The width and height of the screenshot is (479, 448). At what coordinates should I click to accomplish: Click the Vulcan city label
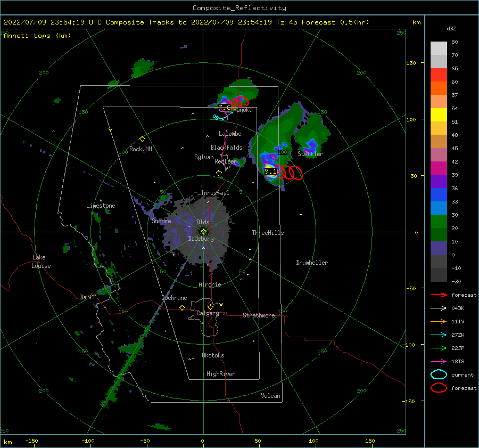[271, 396]
